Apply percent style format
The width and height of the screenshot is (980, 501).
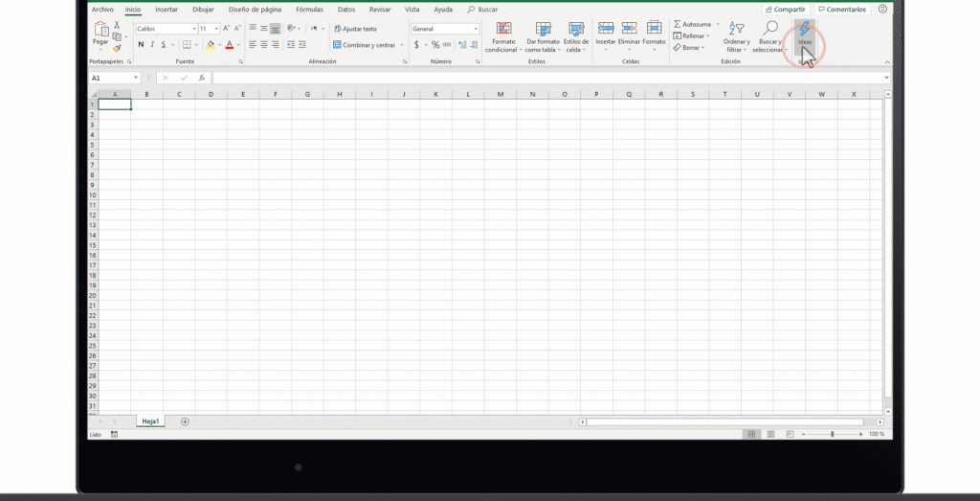tap(435, 45)
